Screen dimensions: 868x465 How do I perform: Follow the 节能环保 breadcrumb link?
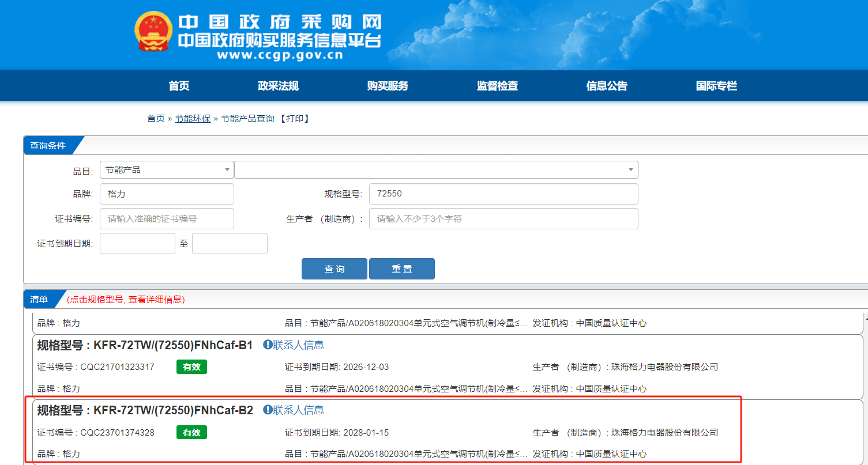(x=193, y=119)
